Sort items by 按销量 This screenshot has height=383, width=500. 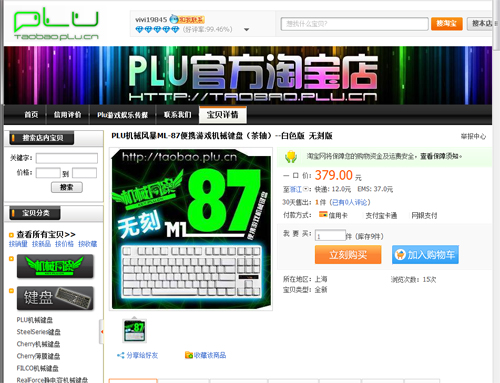tap(18, 244)
